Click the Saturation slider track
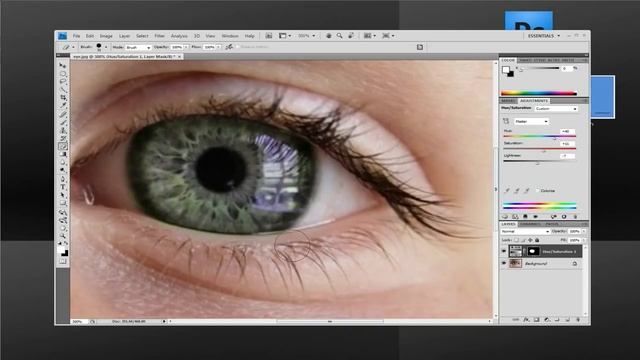 (540, 149)
